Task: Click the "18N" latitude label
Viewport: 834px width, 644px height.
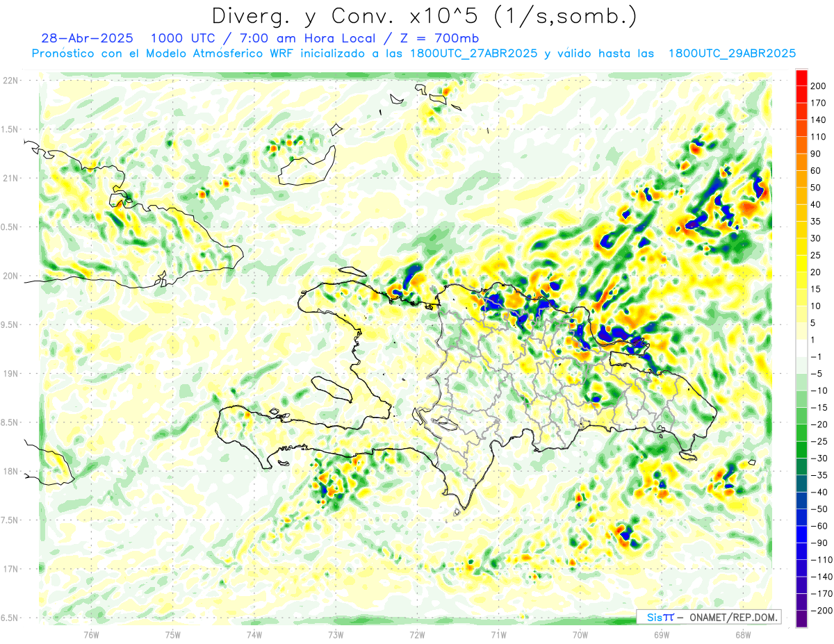Action: tap(10, 472)
